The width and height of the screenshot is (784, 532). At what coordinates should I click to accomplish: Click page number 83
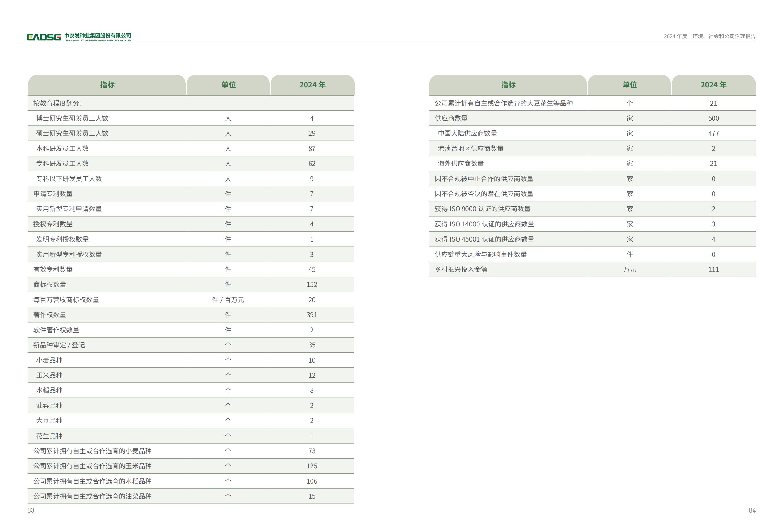[31, 510]
